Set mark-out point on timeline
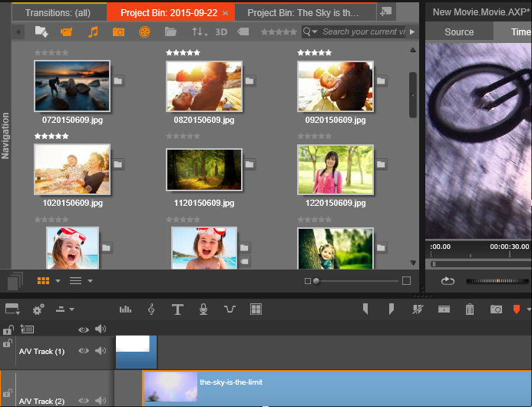Viewport: 532px width, 407px height. (392, 309)
